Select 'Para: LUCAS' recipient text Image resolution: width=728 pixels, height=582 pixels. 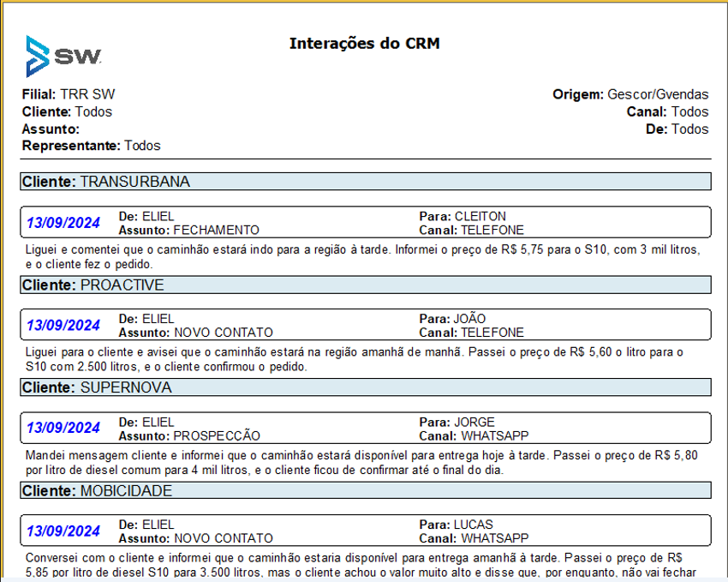click(456, 525)
